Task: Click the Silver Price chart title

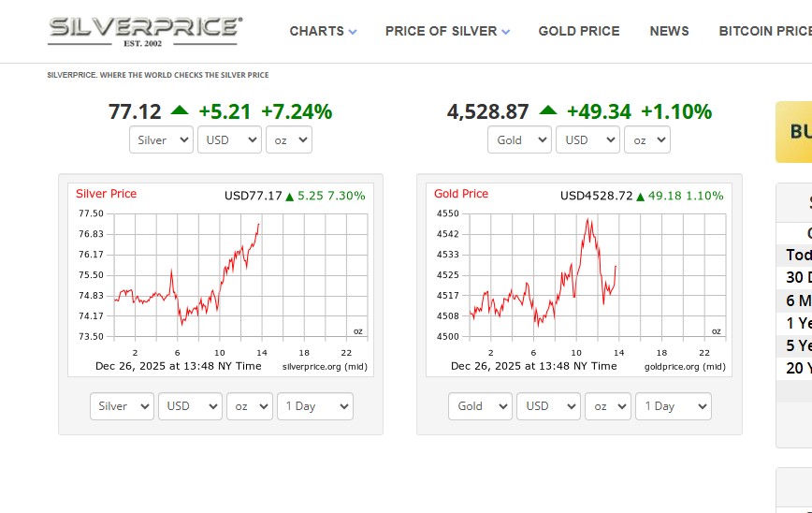Action: coord(106,194)
